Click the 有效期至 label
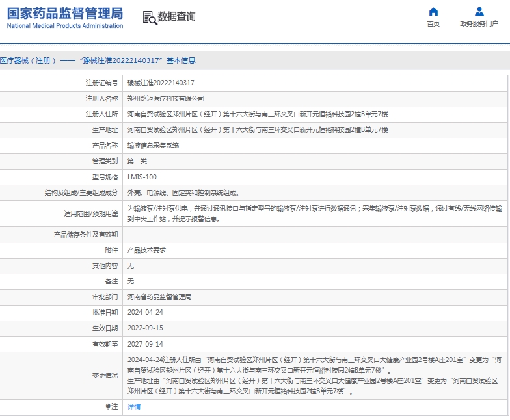The height and width of the screenshot is (420, 510). [105, 344]
